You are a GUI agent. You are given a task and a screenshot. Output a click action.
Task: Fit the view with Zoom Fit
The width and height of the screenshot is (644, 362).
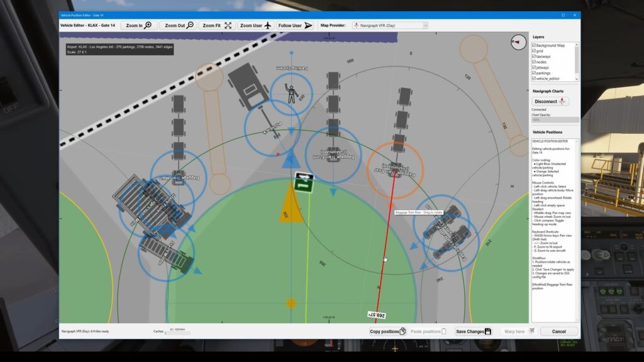tap(217, 26)
